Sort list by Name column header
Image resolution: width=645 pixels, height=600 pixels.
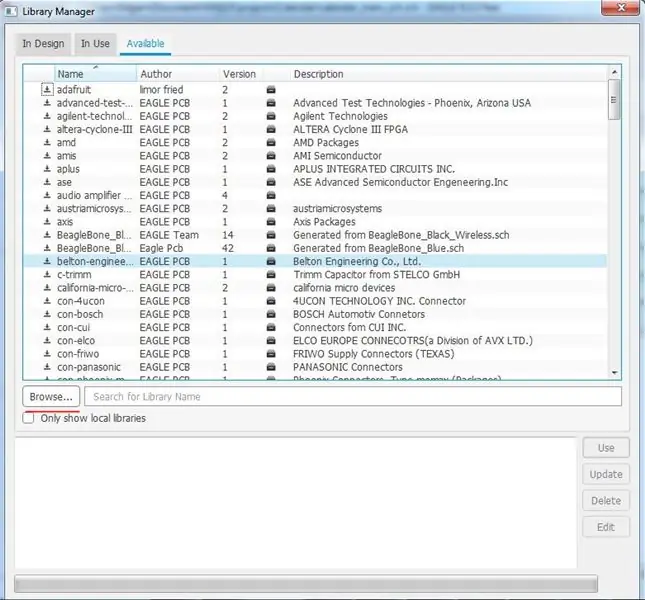pyautogui.click(x=95, y=74)
